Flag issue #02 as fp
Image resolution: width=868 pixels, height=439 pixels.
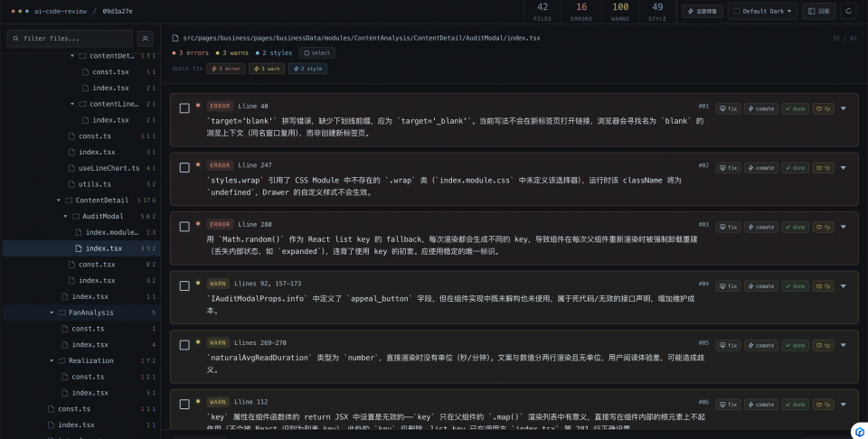(823, 168)
